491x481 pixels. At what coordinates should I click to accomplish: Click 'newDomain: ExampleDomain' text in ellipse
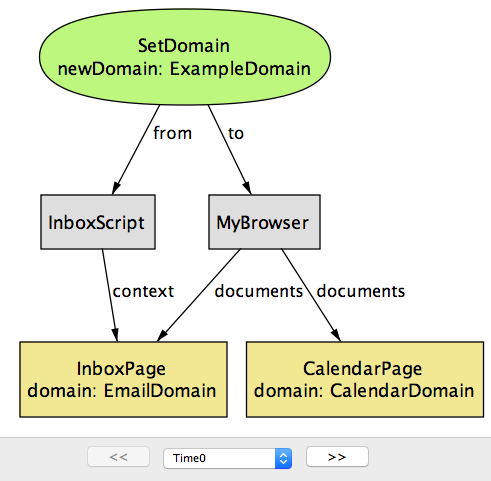click(x=184, y=69)
